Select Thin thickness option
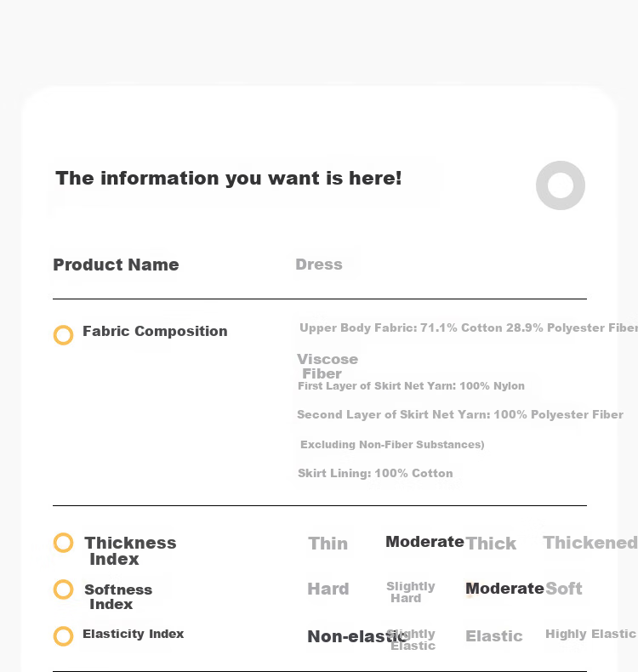This screenshot has height=672, width=638. (x=328, y=544)
